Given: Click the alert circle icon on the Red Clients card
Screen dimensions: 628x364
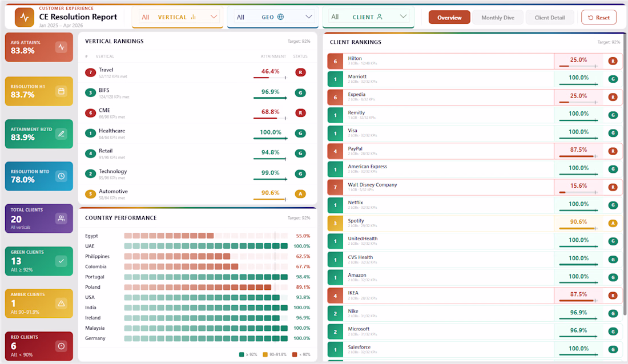Looking at the screenshot, I should pos(61,346).
